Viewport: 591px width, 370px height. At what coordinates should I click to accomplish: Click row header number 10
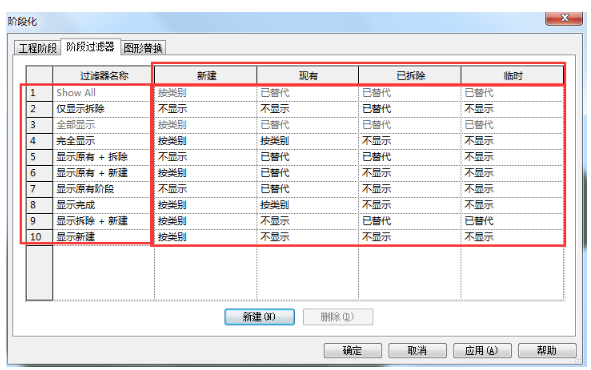click(39, 237)
